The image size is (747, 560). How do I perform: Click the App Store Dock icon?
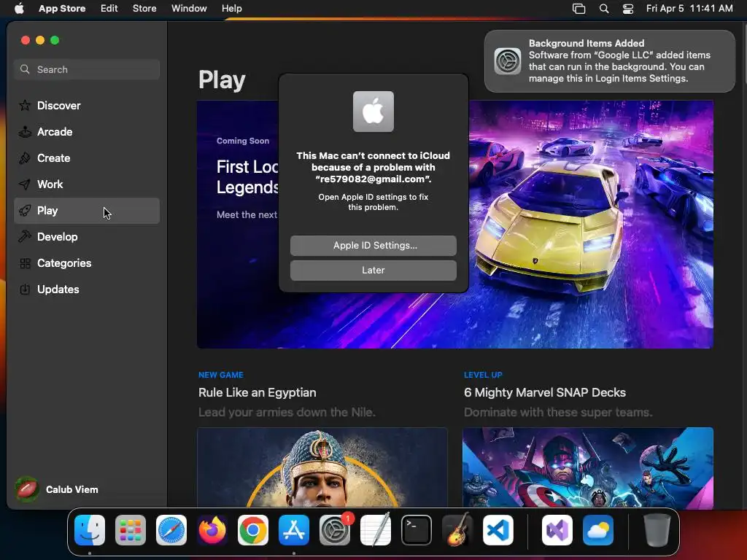pos(294,530)
